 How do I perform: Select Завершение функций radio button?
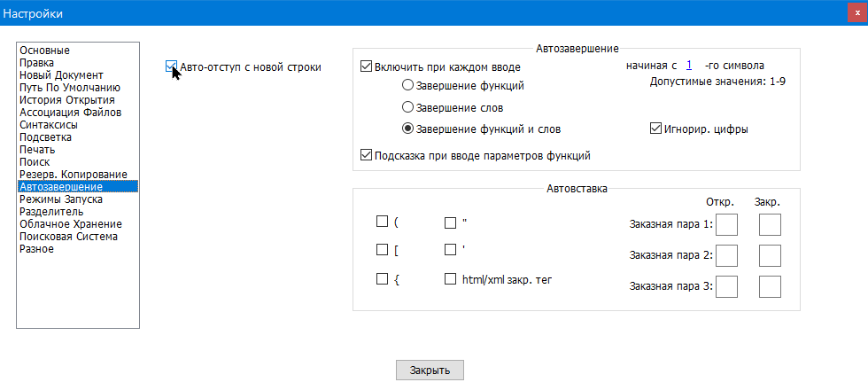coord(408,86)
